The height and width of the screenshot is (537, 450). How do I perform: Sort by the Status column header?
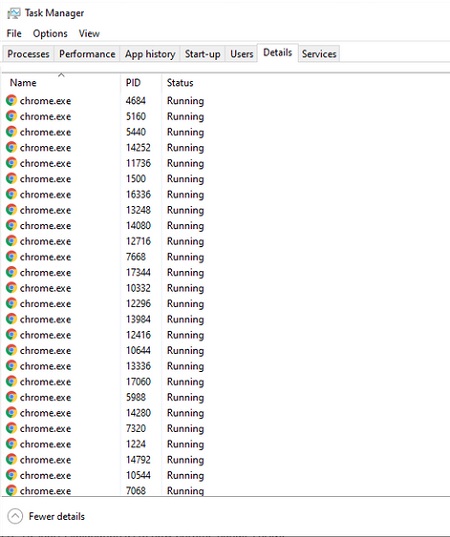click(x=180, y=83)
